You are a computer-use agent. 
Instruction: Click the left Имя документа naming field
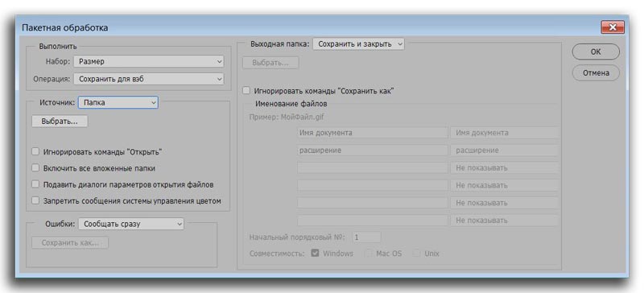coord(372,133)
